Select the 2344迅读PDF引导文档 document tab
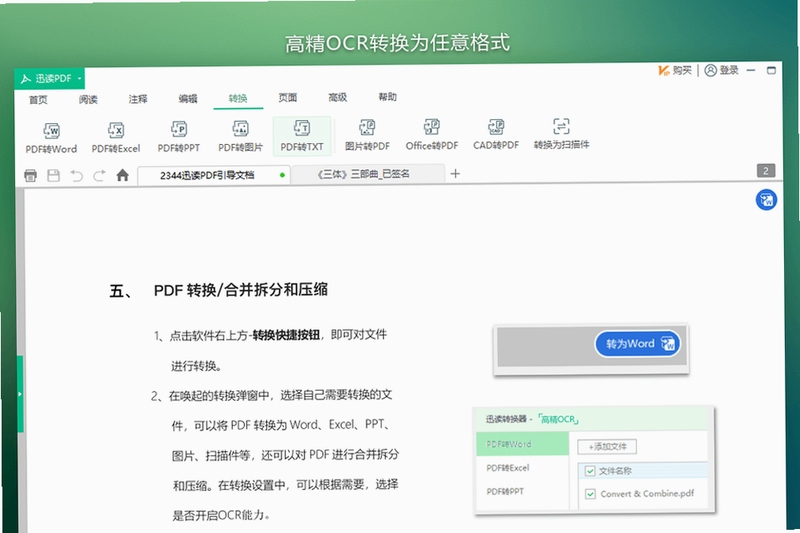This screenshot has height=533, width=800. 214,175
